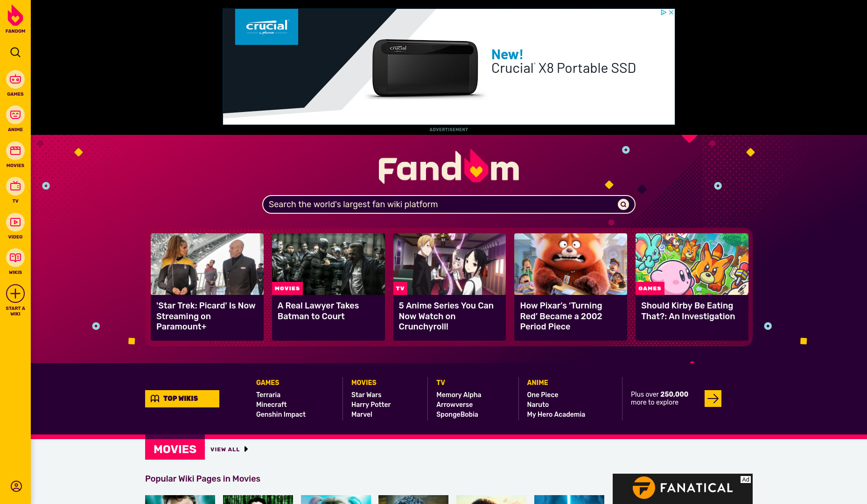
Task: Open the Turning Red article card
Action: [570, 287]
